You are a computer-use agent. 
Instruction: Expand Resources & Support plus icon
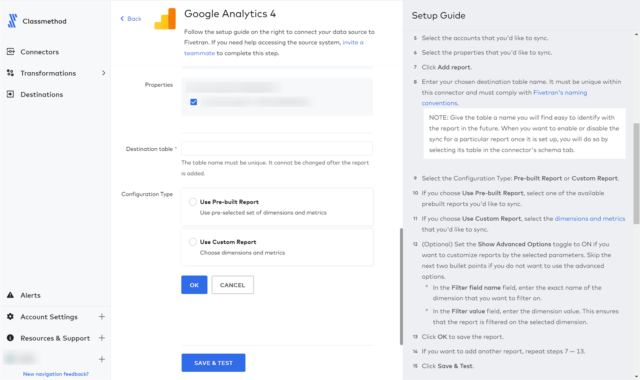[102, 338]
